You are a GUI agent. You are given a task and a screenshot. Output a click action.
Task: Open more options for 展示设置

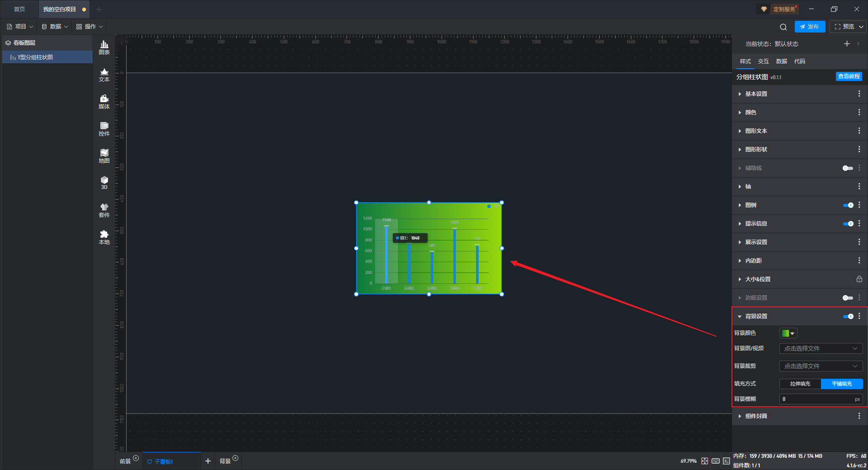point(859,242)
